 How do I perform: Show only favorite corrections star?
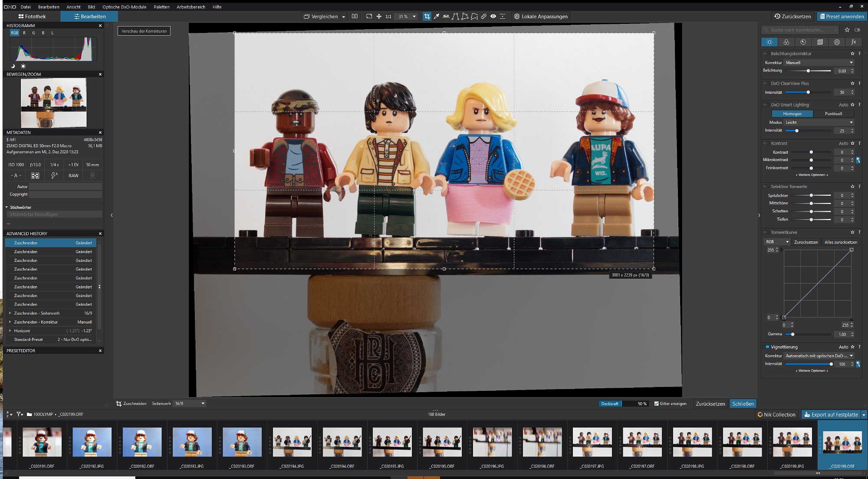click(x=847, y=30)
